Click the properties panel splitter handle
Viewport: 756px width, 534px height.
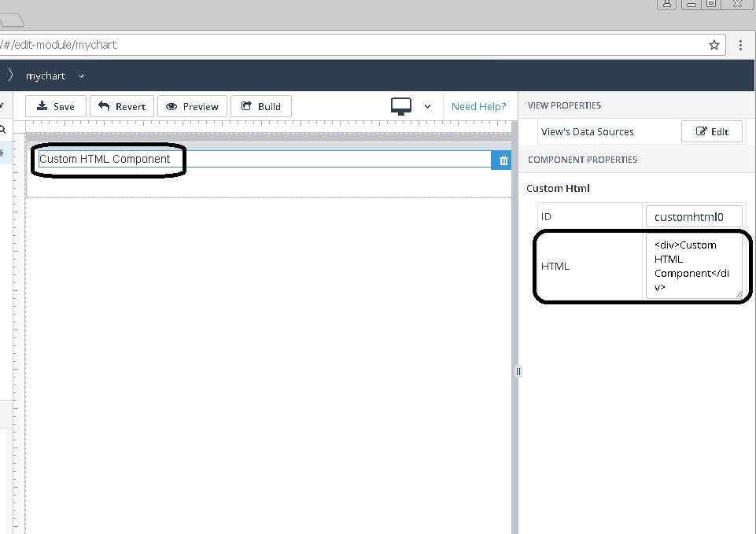tap(518, 371)
